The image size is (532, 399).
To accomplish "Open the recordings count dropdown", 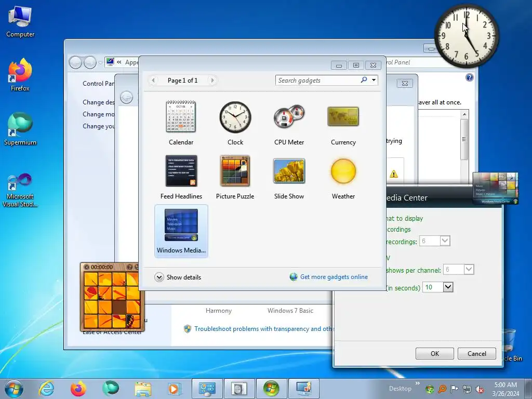I will point(445,241).
